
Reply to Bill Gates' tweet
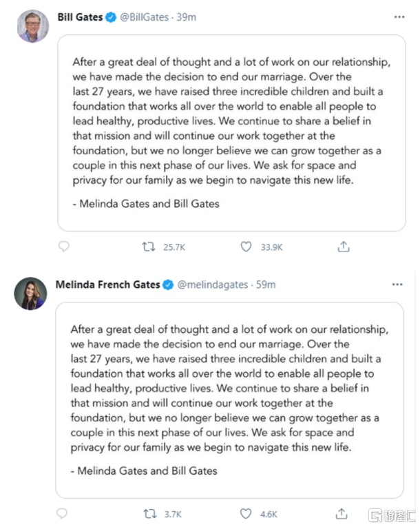pos(63,247)
